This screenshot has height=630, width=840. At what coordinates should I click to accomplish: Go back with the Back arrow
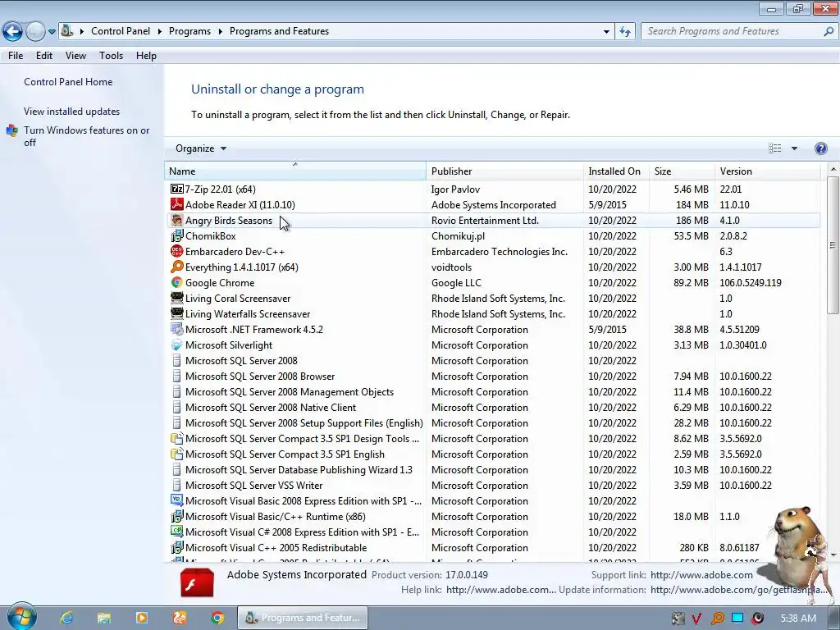12,31
